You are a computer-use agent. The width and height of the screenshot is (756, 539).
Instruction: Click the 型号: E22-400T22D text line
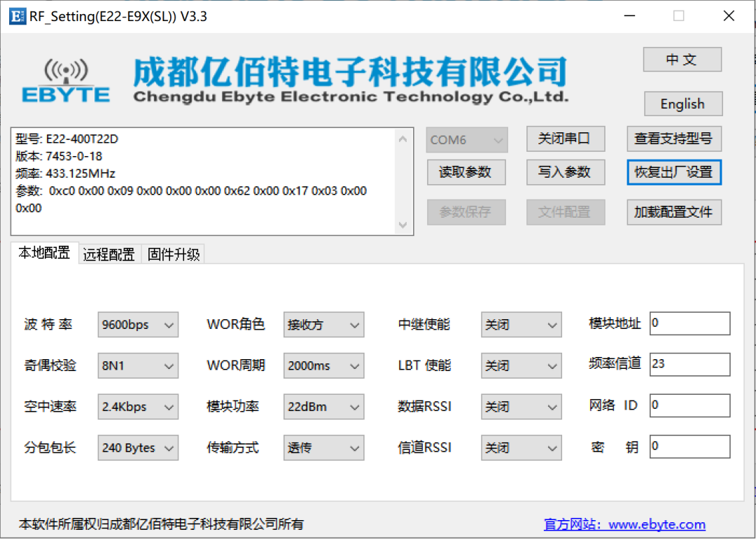click(67, 139)
